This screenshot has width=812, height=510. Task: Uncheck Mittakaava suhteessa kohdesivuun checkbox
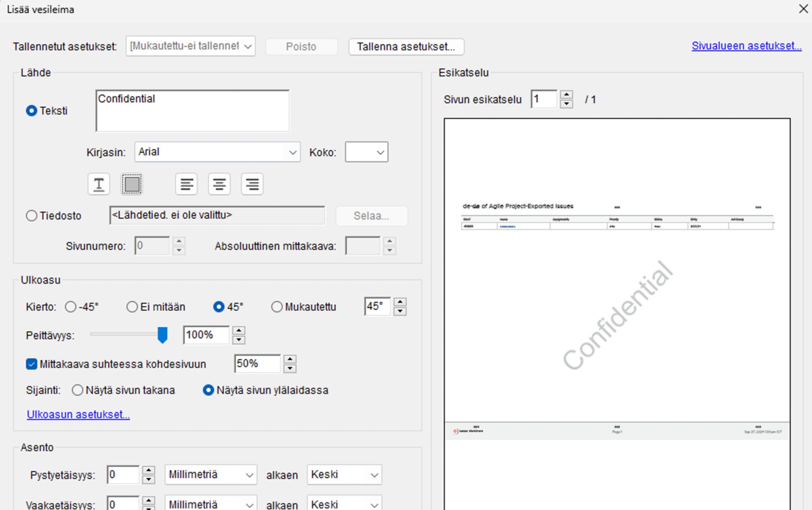[x=32, y=364]
